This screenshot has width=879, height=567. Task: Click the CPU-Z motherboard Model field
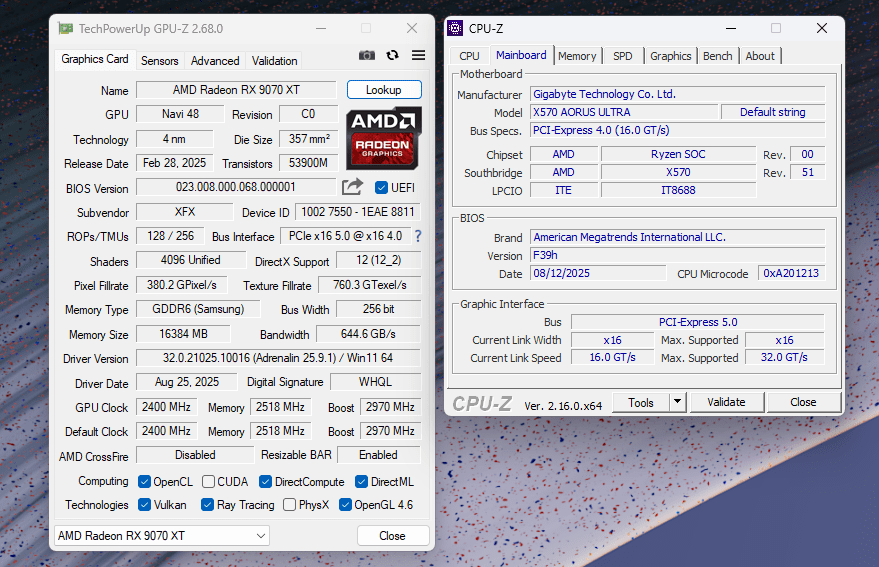[x=624, y=112]
